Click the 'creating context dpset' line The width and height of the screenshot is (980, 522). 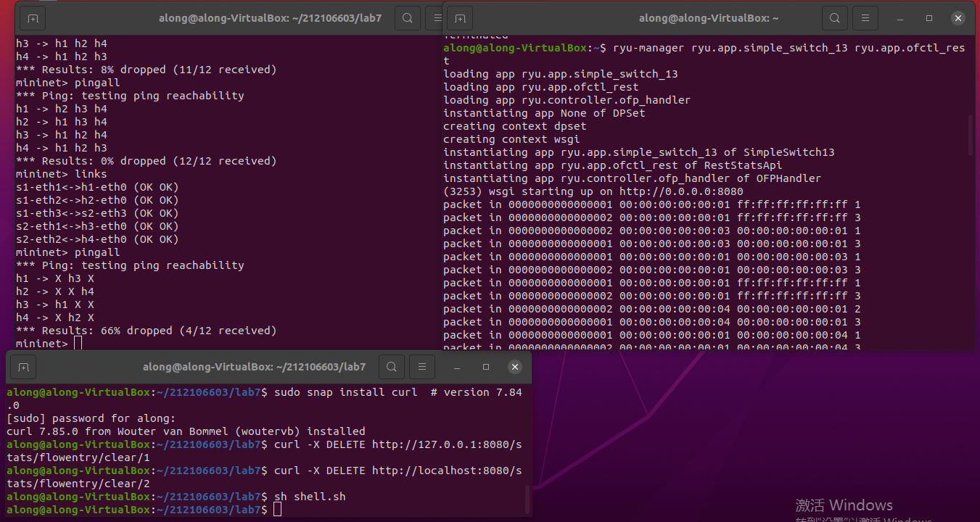coord(515,126)
